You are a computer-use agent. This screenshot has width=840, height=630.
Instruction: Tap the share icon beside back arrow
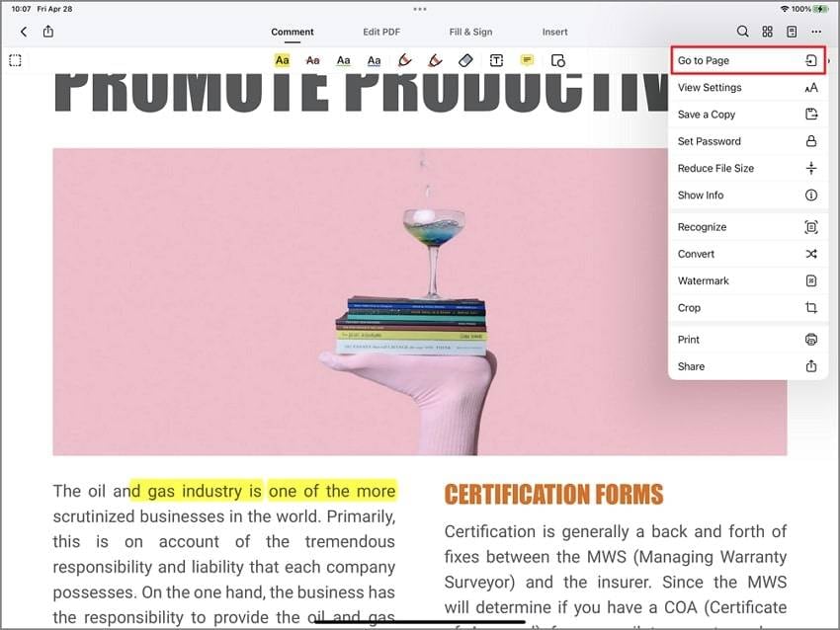coord(48,31)
